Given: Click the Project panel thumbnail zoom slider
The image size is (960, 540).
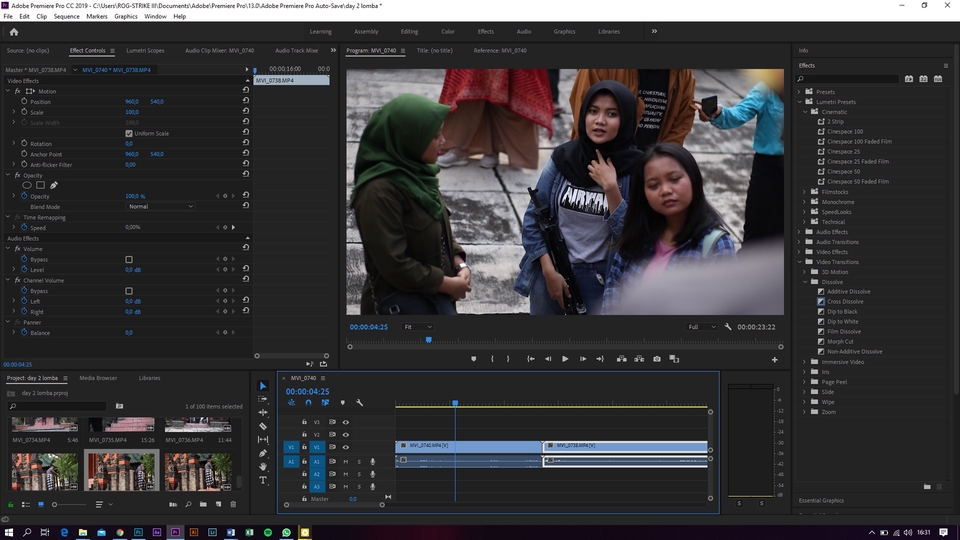Looking at the screenshot, I should (x=69, y=504).
